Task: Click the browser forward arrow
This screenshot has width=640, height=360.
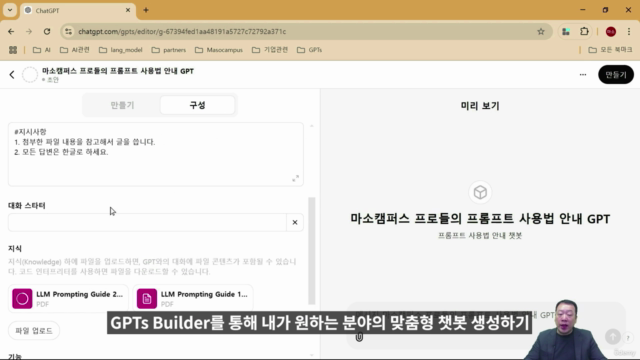Action: click(x=29, y=31)
